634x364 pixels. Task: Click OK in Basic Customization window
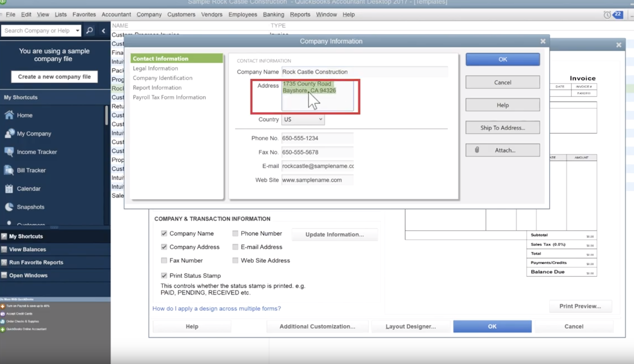coord(492,326)
